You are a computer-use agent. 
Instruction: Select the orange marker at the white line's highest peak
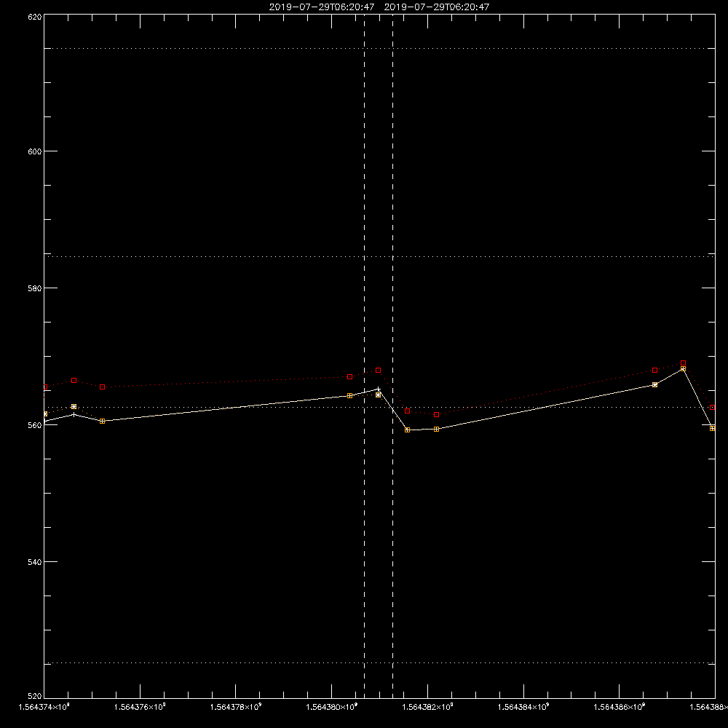pos(683,368)
